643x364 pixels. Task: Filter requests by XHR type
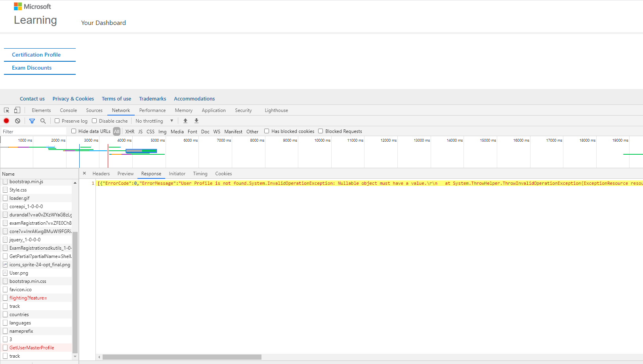130,131
